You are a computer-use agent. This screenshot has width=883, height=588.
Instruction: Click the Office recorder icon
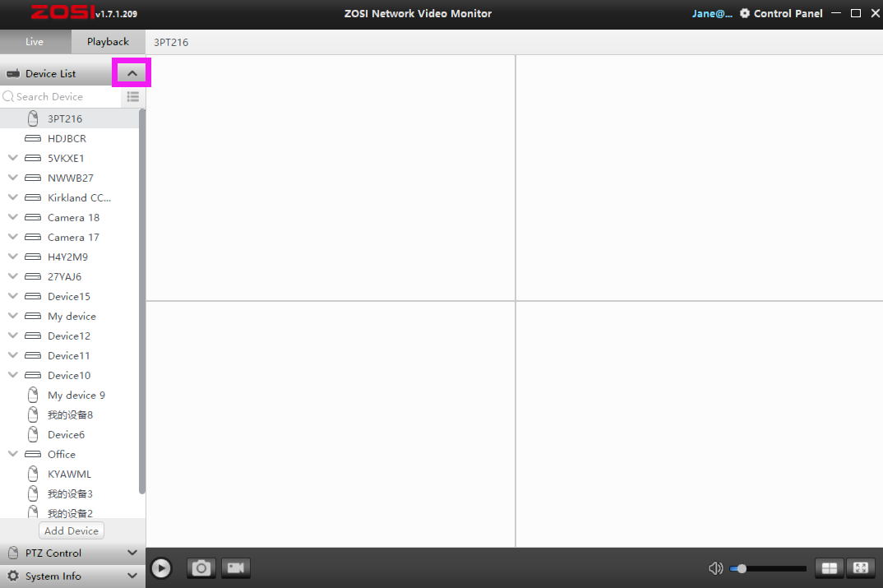[x=33, y=454]
